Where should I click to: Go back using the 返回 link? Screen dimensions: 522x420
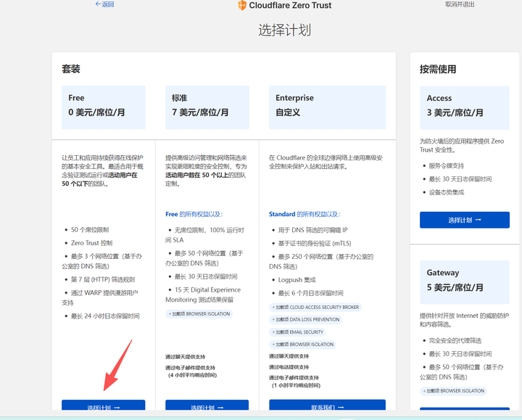coord(104,4)
